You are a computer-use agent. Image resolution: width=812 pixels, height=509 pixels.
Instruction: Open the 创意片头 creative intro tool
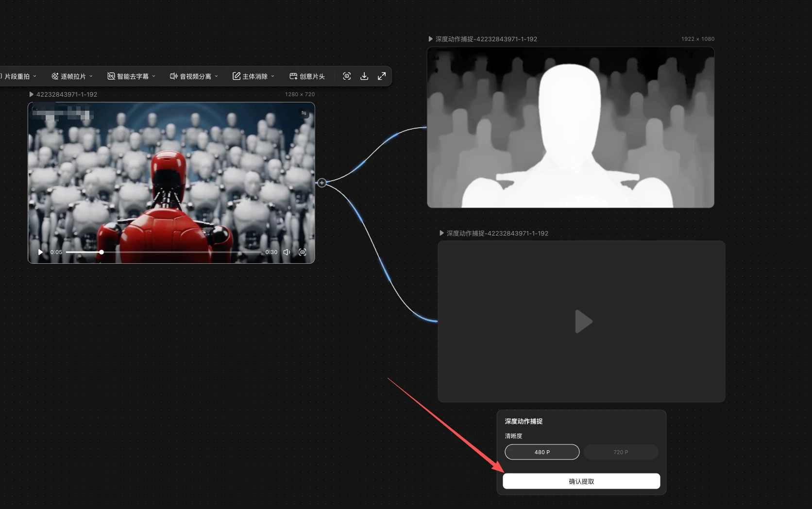(x=307, y=76)
